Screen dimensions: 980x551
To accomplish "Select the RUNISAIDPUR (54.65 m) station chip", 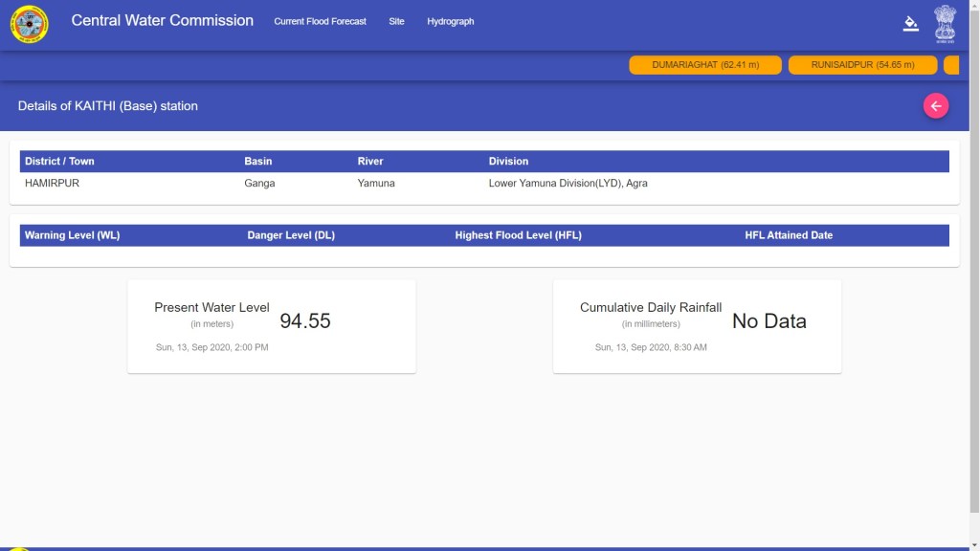I will tap(862, 65).
